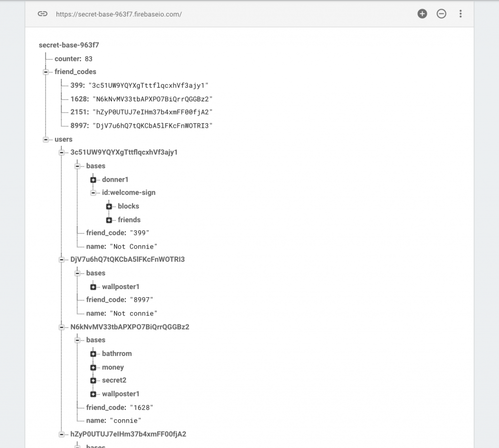
Task: Expand the donner1 base node
Action: 93,179
